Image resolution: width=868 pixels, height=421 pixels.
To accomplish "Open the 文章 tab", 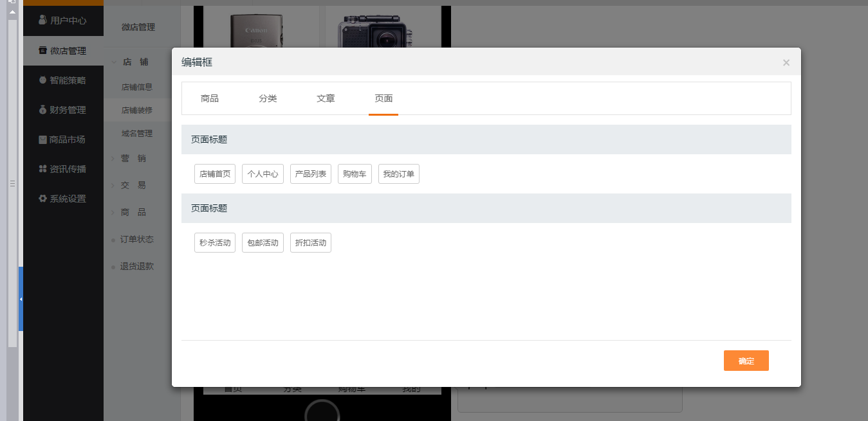I will coord(326,98).
